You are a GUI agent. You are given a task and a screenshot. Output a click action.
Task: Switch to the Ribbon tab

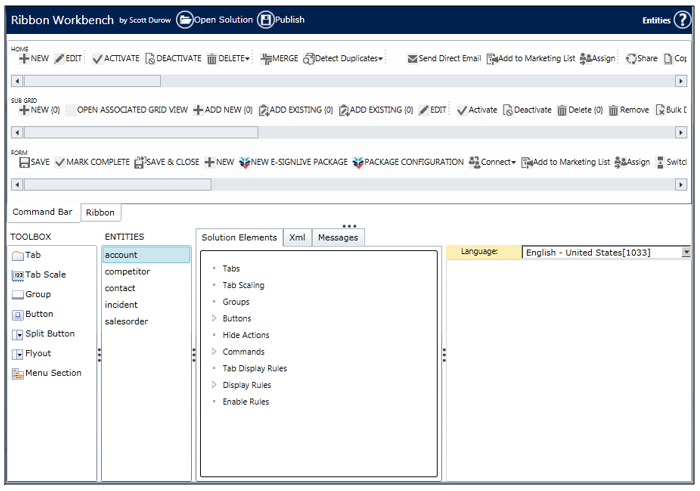coord(99,212)
